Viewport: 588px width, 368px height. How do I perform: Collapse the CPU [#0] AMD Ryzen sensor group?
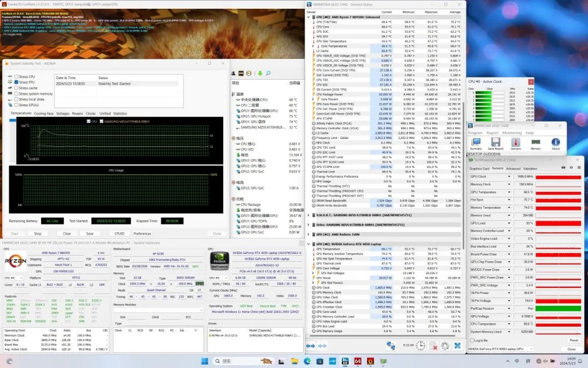pyautogui.click(x=309, y=17)
